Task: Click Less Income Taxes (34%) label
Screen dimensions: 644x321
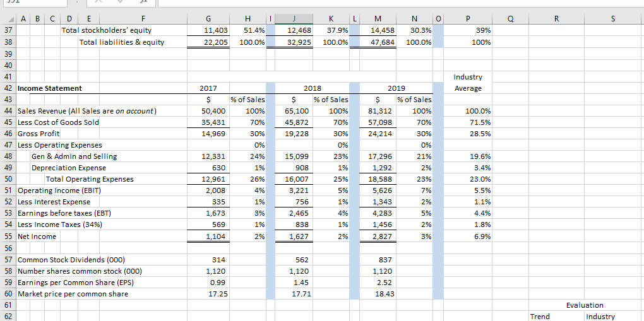Action: pyautogui.click(x=61, y=225)
